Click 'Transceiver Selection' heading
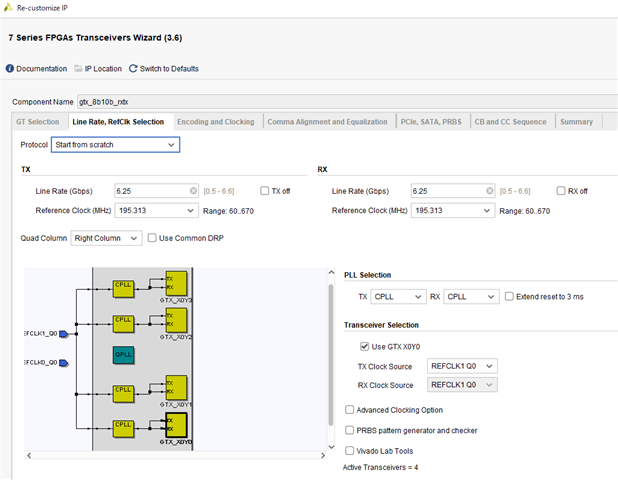 [381, 325]
